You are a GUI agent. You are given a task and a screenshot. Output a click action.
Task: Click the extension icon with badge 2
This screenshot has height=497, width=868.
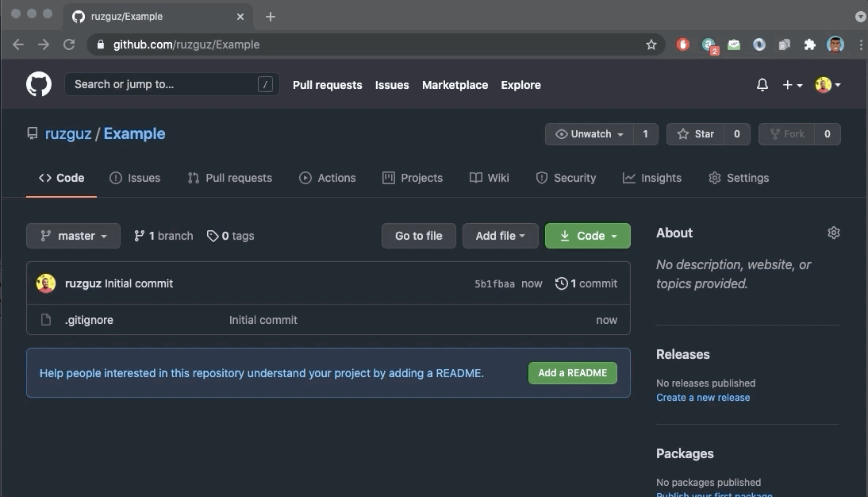[709, 45]
